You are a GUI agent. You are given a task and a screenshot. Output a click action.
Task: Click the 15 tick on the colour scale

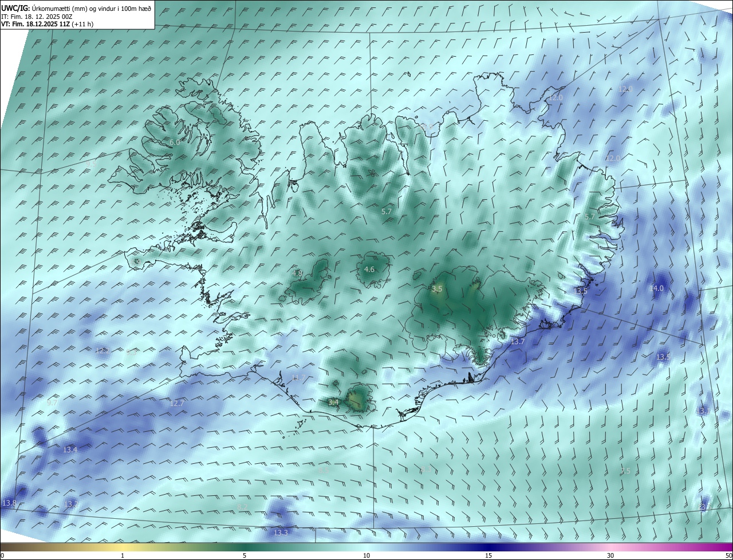[x=488, y=555]
